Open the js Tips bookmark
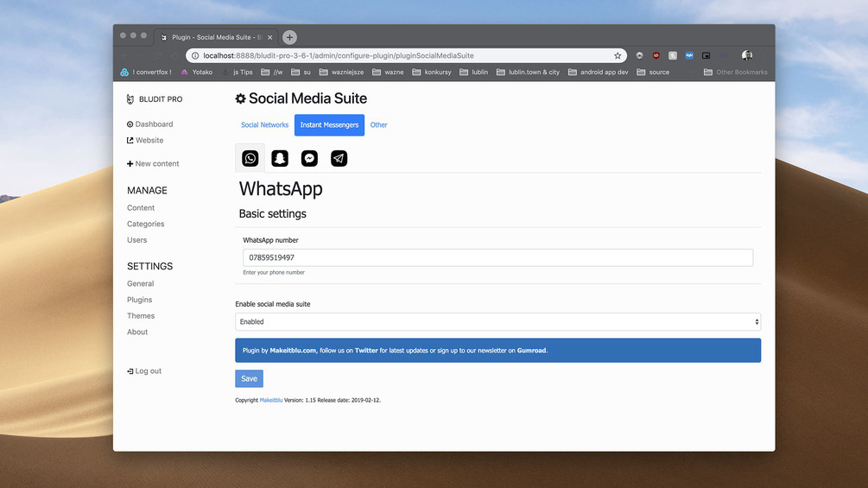This screenshot has width=868, height=488. [238, 72]
